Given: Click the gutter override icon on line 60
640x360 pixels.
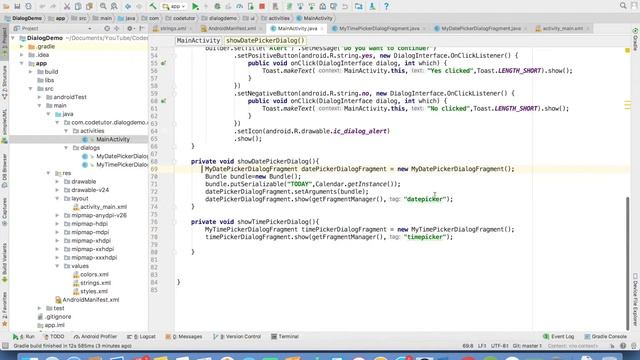Looking at the screenshot, I should click(163, 101).
